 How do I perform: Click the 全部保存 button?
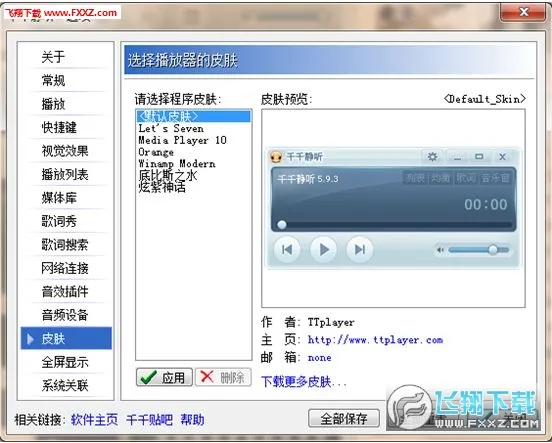tap(344, 418)
